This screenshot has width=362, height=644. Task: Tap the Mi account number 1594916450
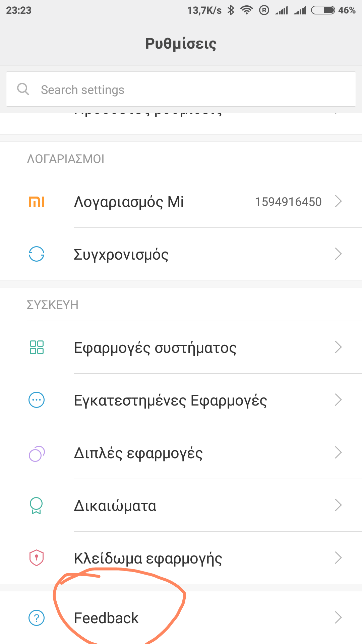(288, 202)
